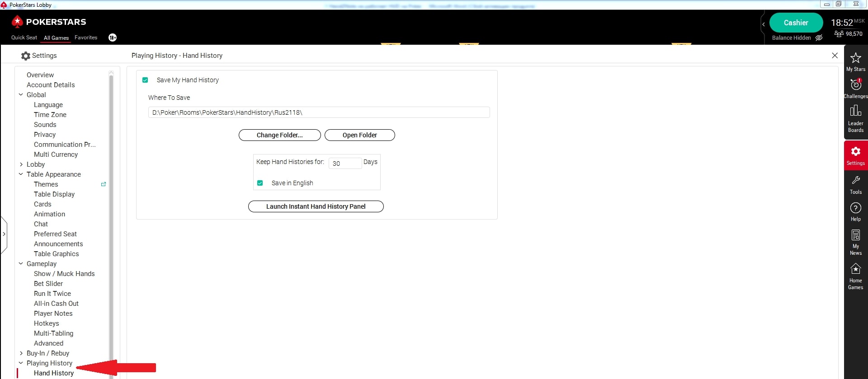This screenshot has width=868, height=379.
Task: Open Home Games icon
Action: pyautogui.click(x=855, y=269)
